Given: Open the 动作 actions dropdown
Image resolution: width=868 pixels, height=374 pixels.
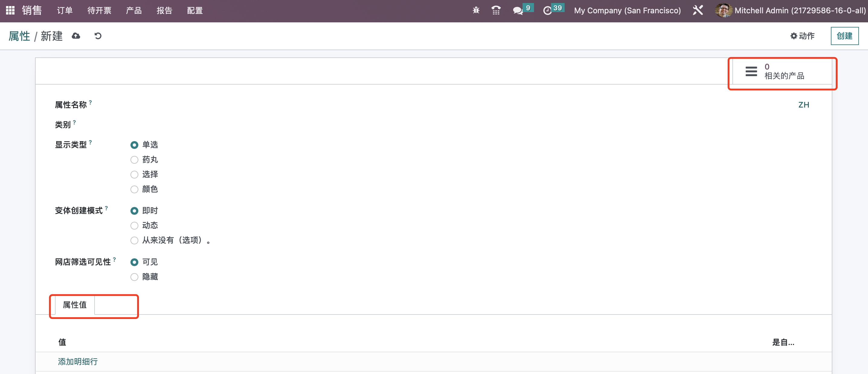Looking at the screenshot, I should (x=802, y=36).
